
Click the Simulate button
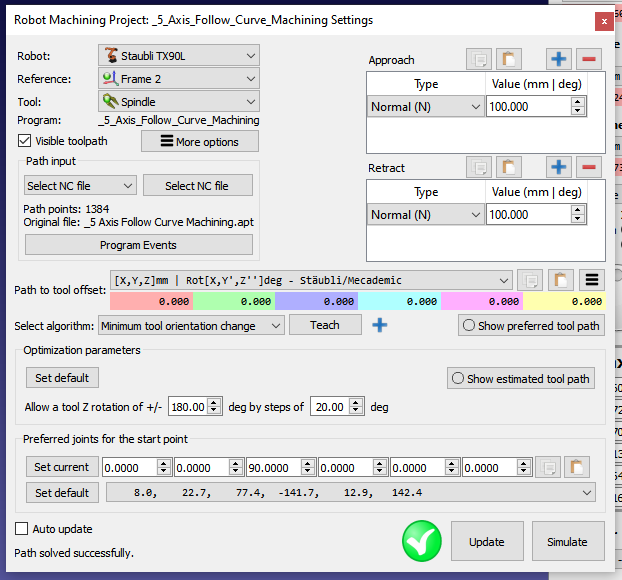point(568,541)
